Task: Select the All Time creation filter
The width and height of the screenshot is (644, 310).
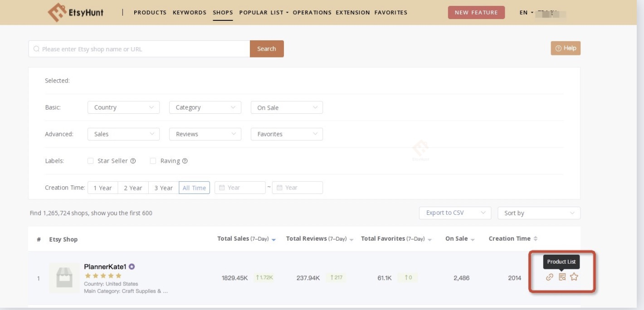Action: [x=194, y=187]
